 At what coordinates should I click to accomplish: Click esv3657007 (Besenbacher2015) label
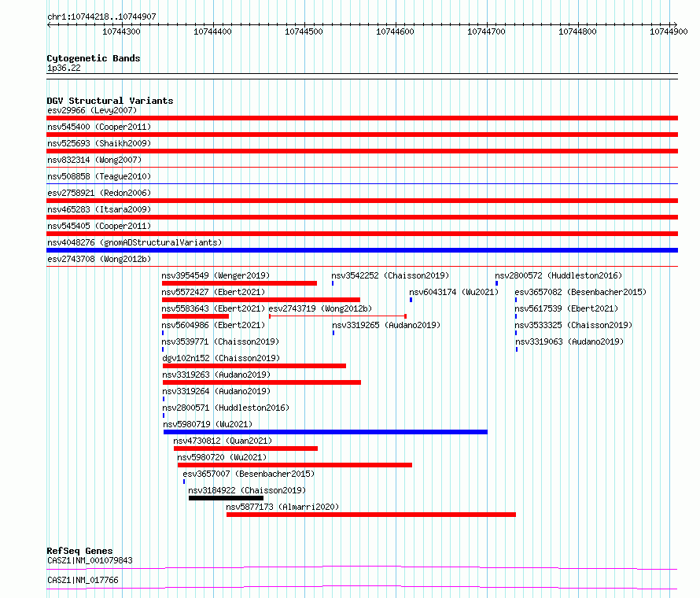point(249,474)
